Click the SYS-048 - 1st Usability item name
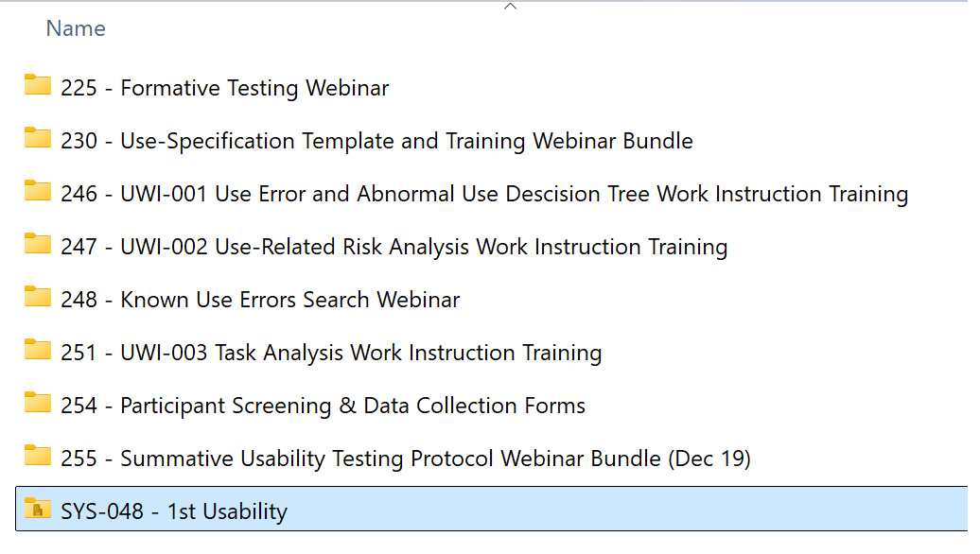The image size is (980, 554). [x=174, y=511]
